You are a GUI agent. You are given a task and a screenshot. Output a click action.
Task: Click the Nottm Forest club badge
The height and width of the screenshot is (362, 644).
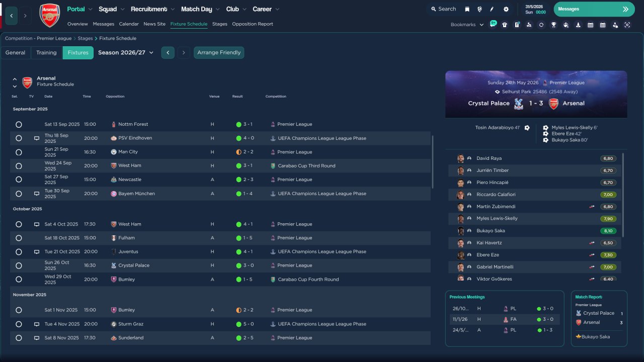(x=114, y=124)
